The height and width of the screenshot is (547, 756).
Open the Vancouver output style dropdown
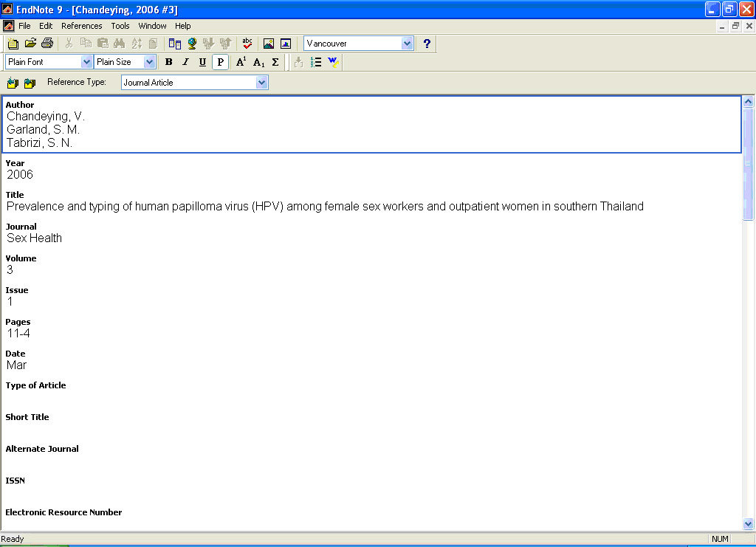click(407, 44)
